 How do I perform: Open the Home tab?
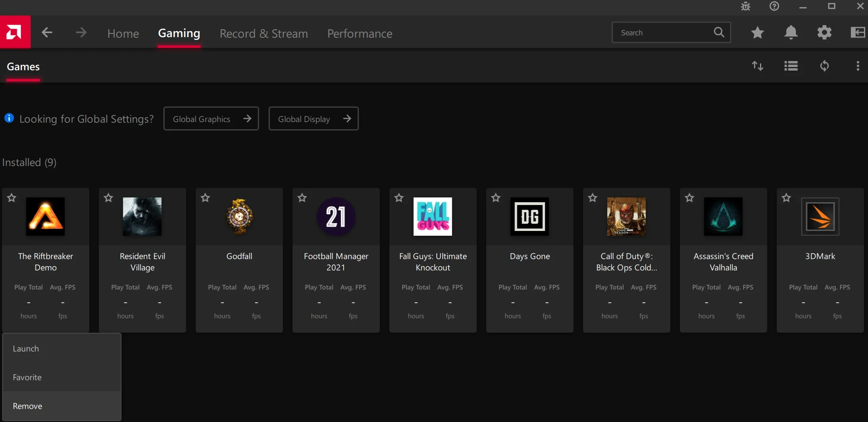pyautogui.click(x=123, y=34)
